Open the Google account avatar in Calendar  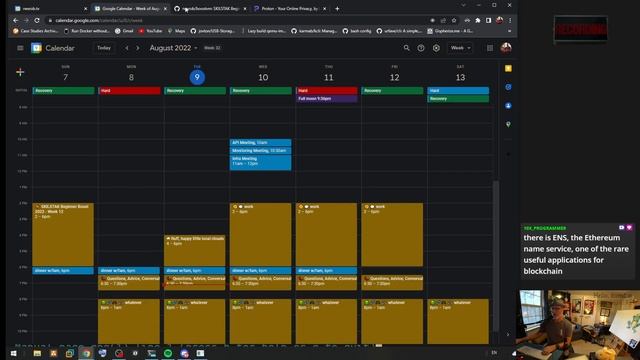[506, 48]
